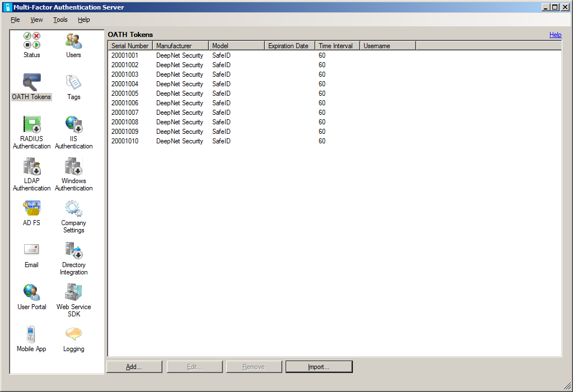Select the Mobile App icon
Screen dimensions: 573x392
32,335
